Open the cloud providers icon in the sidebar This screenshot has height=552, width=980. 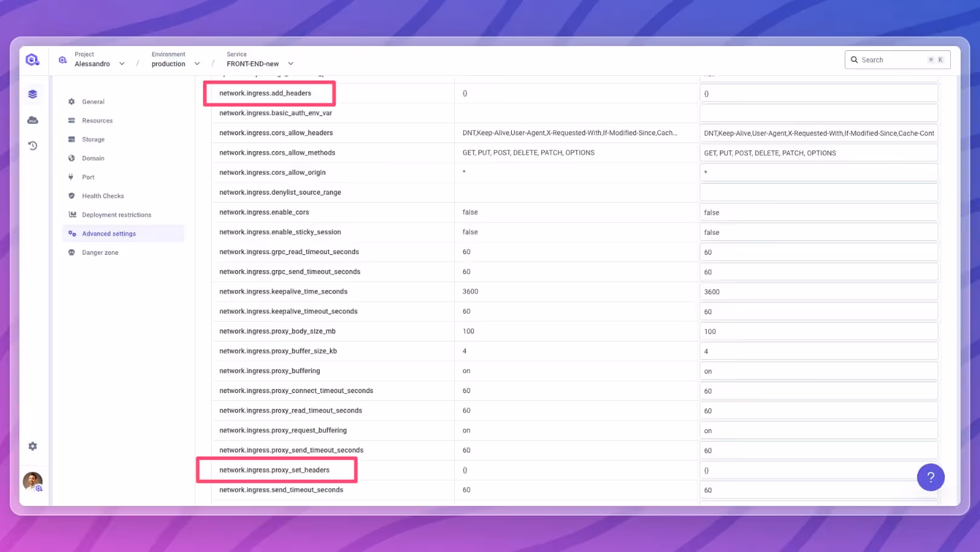tap(32, 119)
